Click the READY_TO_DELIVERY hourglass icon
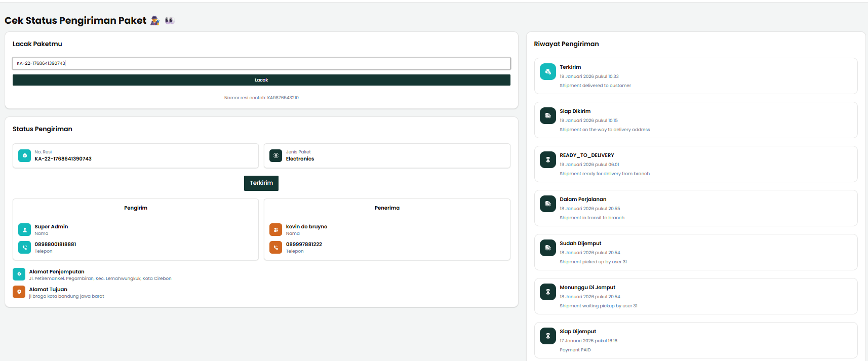Image resolution: width=868 pixels, height=361 pixels. click(x=548, y=160)
